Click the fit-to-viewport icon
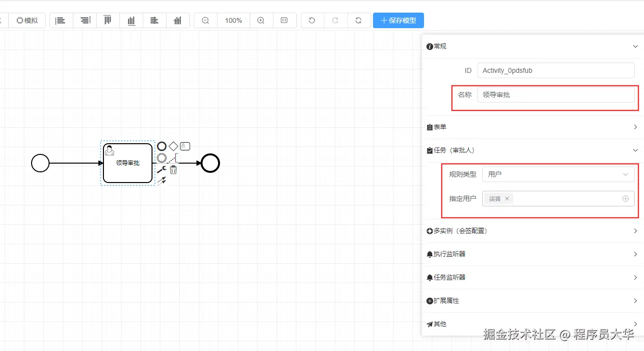The width and height of the screenshot is (644, 351). click(285, 20)
